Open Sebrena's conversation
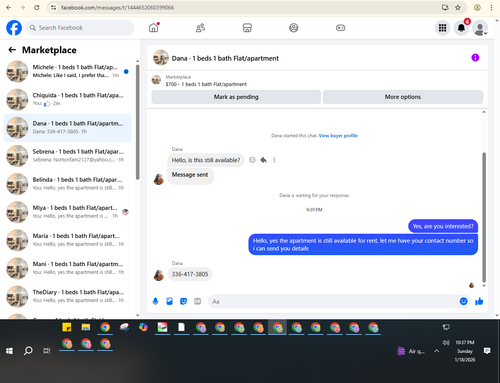 67,156
